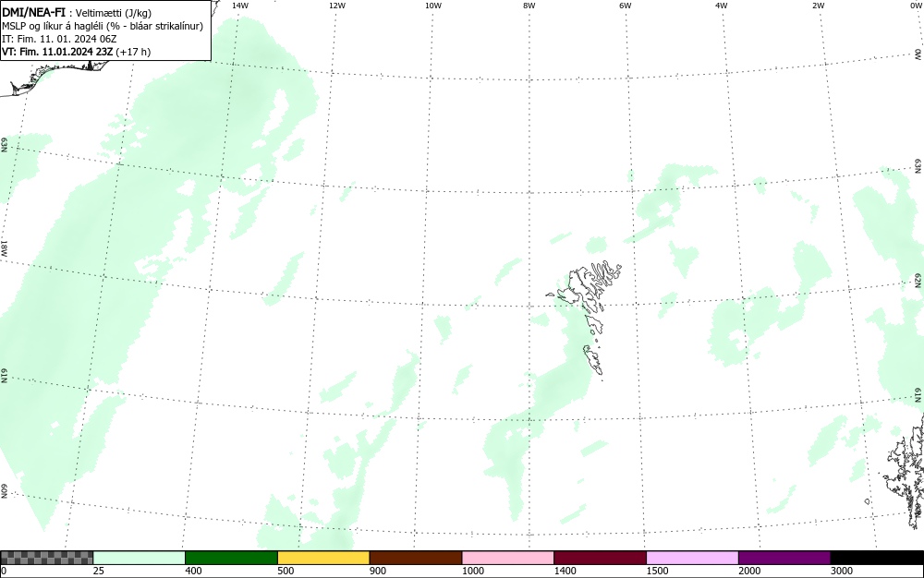
Task: Pick the dark maroon 1400–1500 legend swatch
Action: coord(600,558)
